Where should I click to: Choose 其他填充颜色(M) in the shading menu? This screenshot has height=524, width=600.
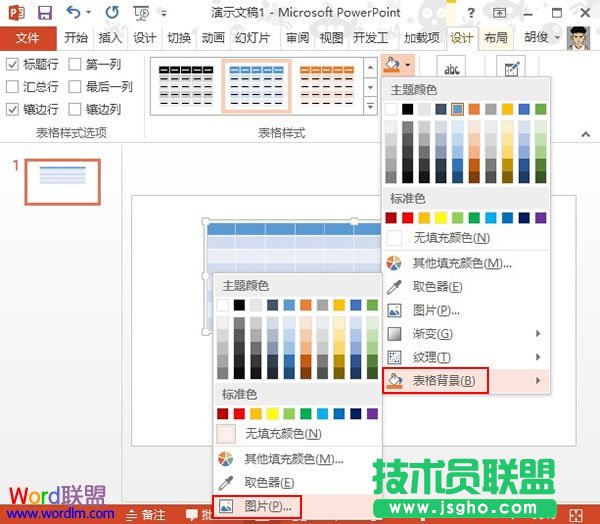click(467, 263)
